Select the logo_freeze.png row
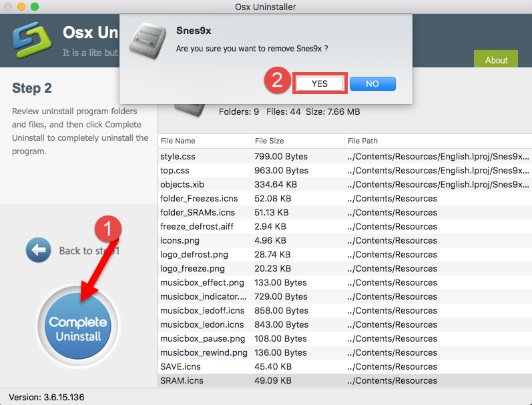The height and width of the screenshot is (405, 532). point(344,268)
